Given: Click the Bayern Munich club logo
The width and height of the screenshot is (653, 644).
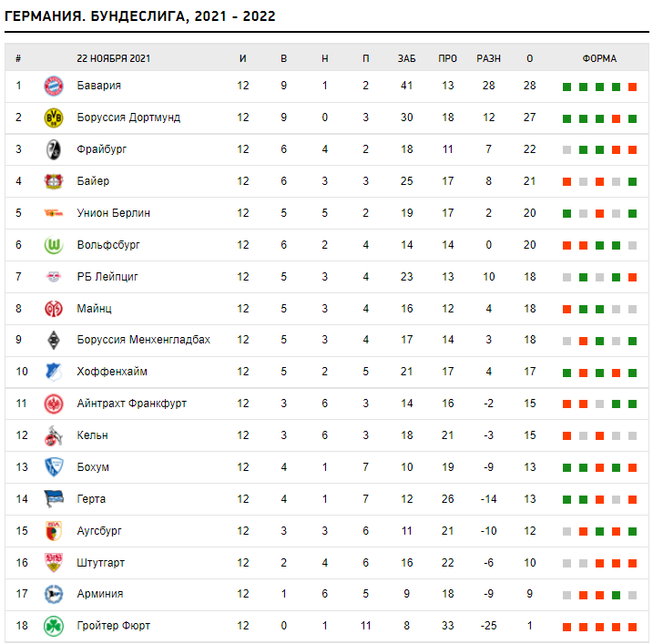Looking at the screenshot, I should point(54,86).
